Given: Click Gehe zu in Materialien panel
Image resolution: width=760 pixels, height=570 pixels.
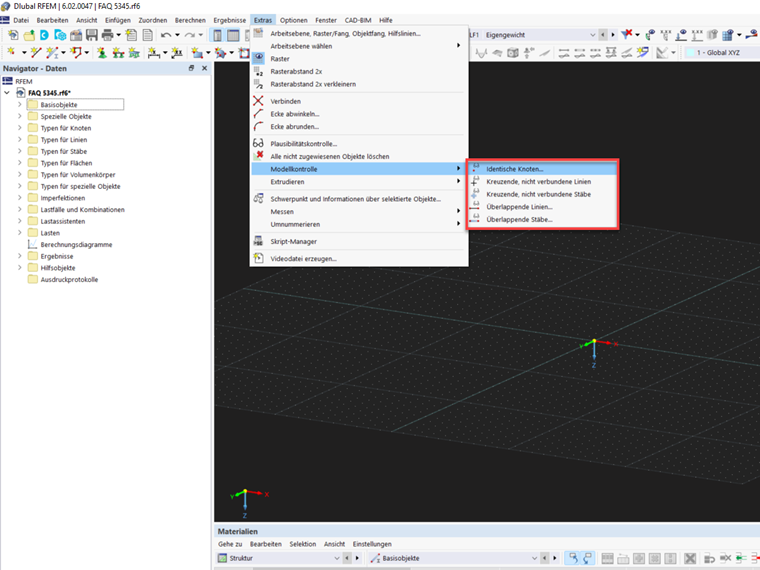Looking at the screenshot, I should point(230,544).
